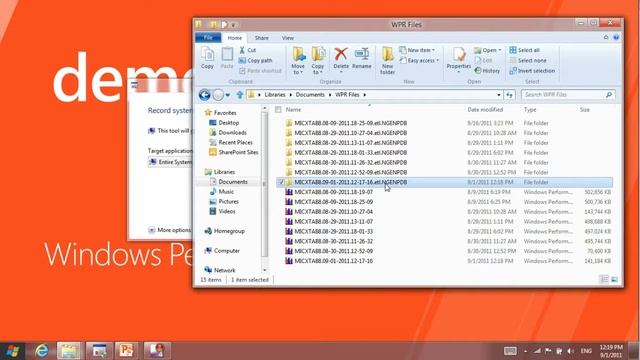The image size is (640, 360).
Task: Open Homegroup in navigation pane
Action: coord(224,231)
